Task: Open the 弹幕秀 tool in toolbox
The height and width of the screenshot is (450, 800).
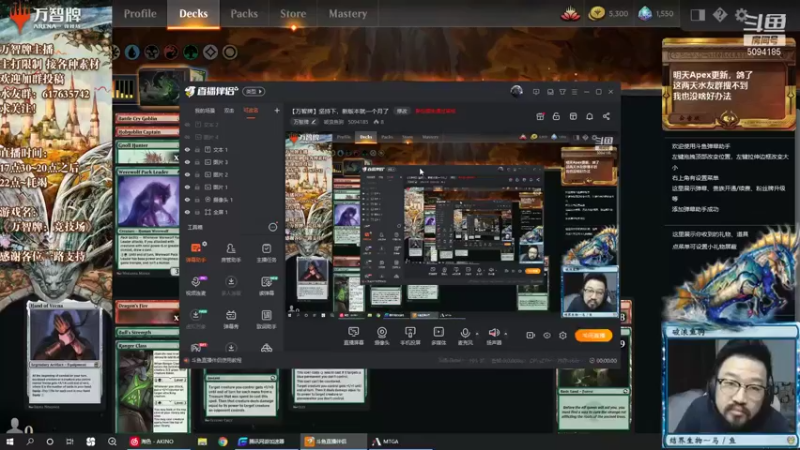Action: click(231, 319)
